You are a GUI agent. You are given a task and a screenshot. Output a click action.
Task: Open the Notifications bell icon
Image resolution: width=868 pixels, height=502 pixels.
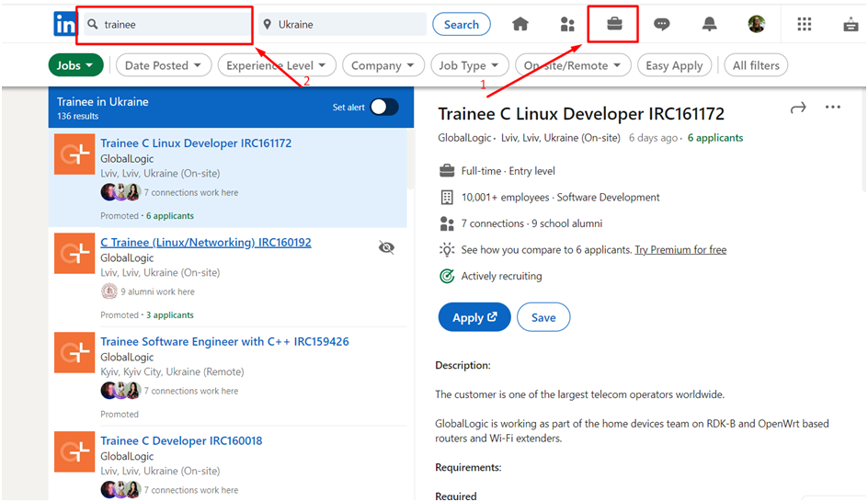point(709,25)
